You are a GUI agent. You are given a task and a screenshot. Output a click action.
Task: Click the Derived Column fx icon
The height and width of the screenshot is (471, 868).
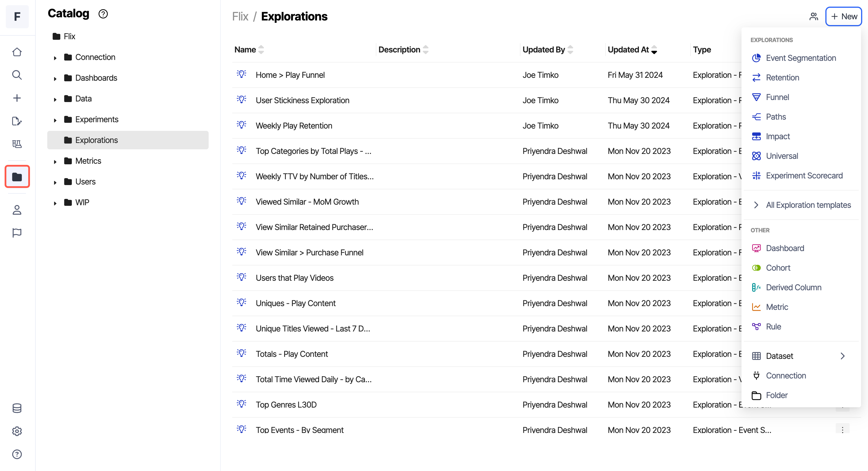coord(756,287)
